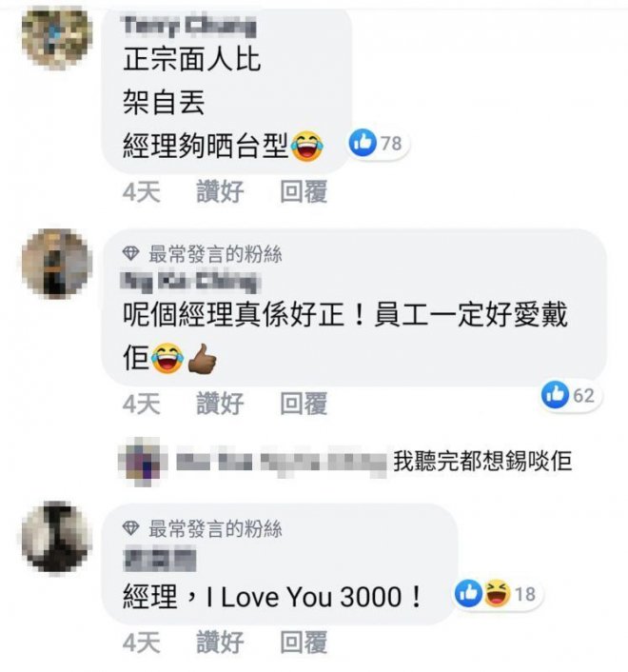Reply to the 呢個經理真係好正 comment via 回覆

(304, 404)
